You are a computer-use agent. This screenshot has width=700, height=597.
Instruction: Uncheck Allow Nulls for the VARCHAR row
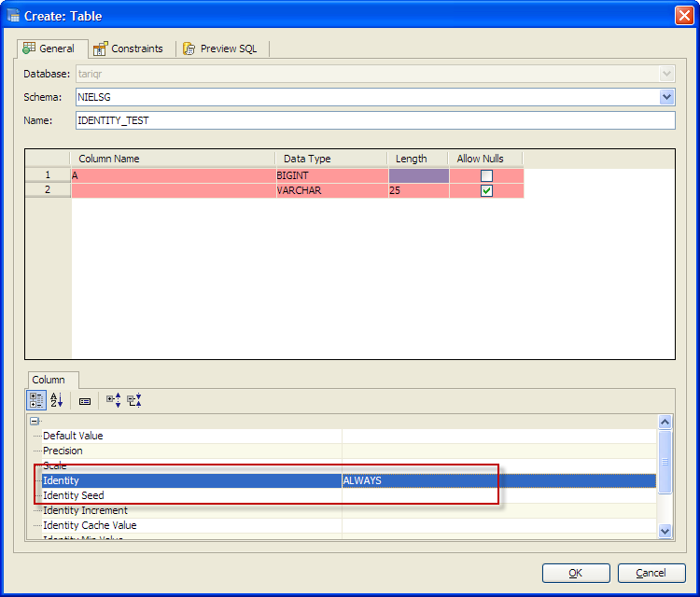click(486, 191)
